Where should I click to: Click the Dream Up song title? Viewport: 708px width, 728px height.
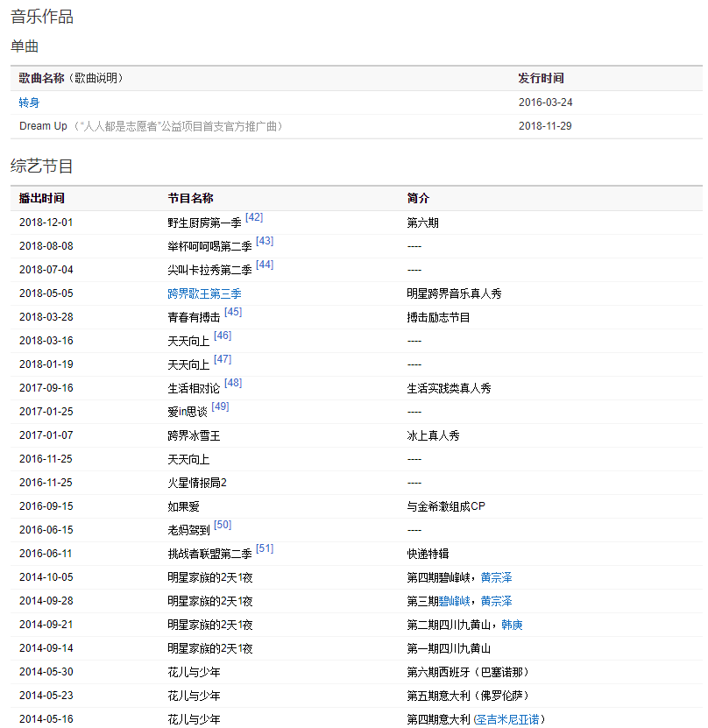(x=43, y=126)
